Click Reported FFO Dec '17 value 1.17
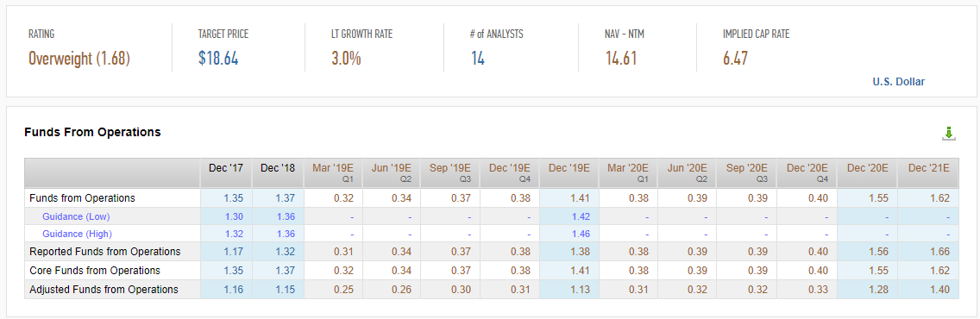Image resolution: width=980 pixels, height=319 pixels. (233, 252)
